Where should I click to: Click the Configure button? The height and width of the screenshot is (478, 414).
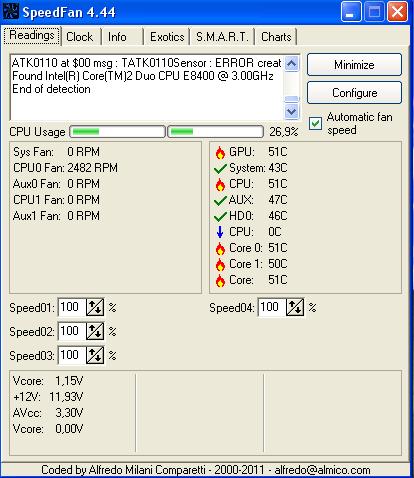(x=354, y=93)
